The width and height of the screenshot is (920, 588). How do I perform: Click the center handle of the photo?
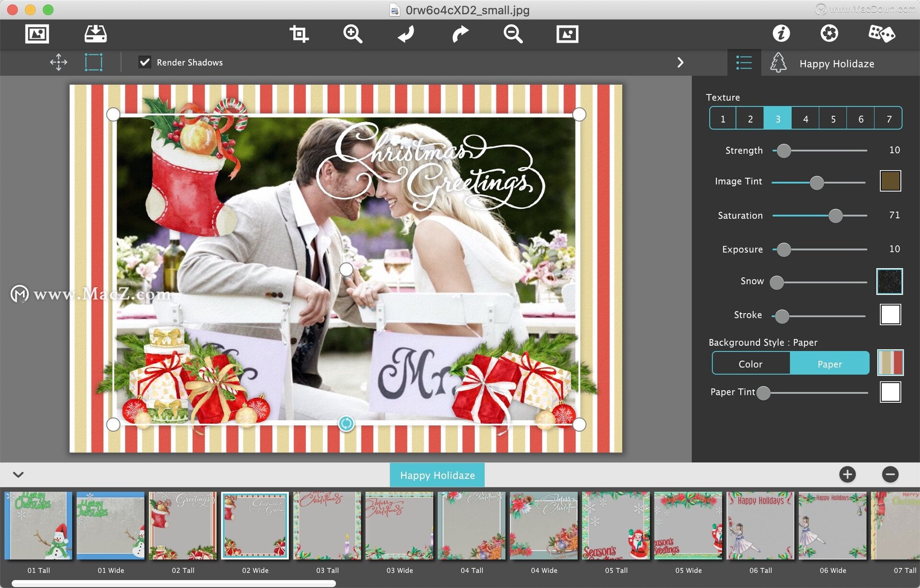346,269
